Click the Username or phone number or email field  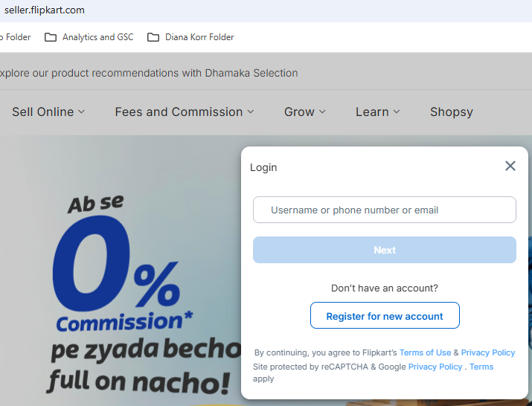(x=385, y=210)
